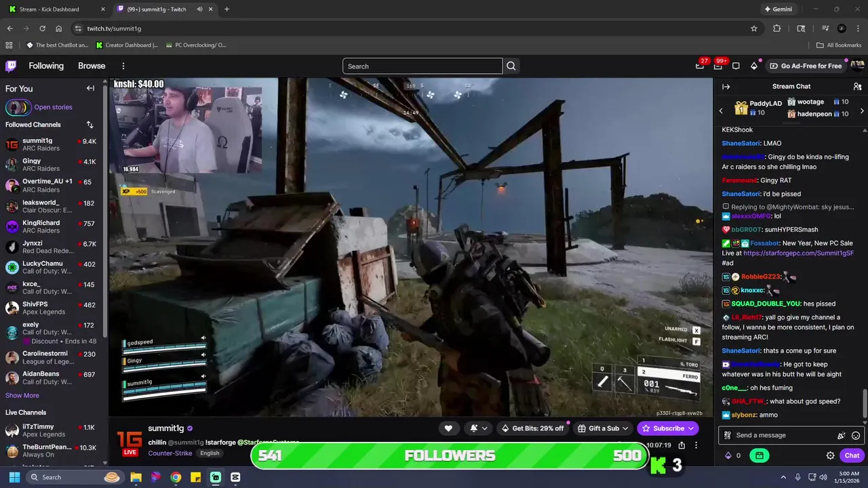Viewport: 868px width, 488px height.
Task: Show next gift leaderboard entries arrow
Action: coord(862,110)
